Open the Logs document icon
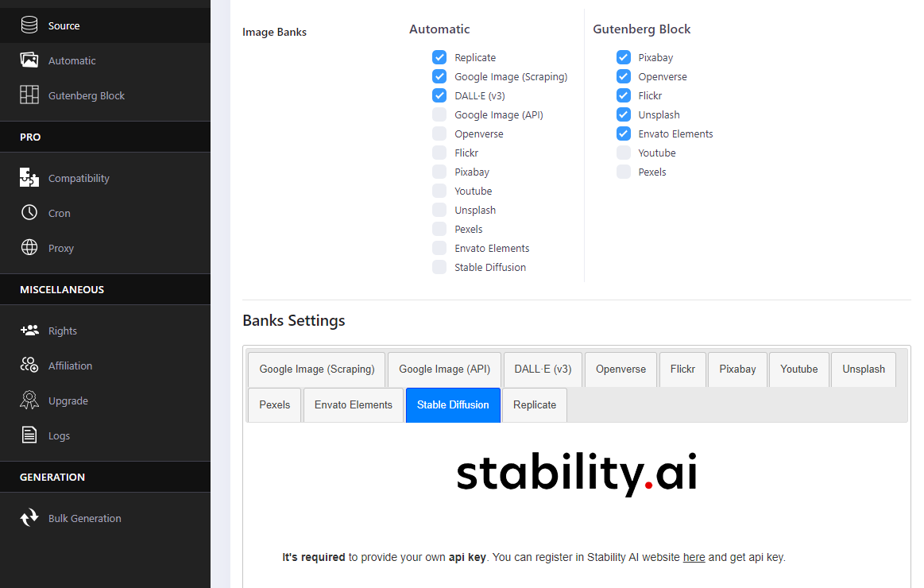Viewport: 924px width, 588px height. [x=29, y=435]
